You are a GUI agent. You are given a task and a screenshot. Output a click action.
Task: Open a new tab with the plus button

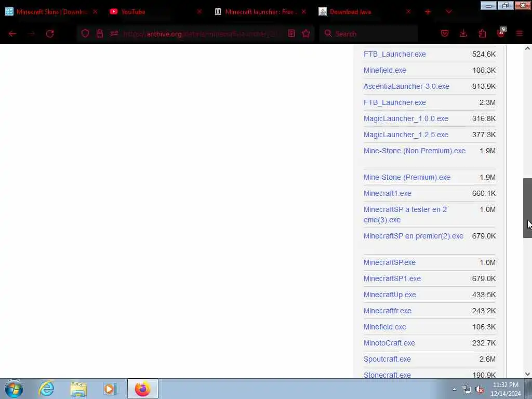428,11
